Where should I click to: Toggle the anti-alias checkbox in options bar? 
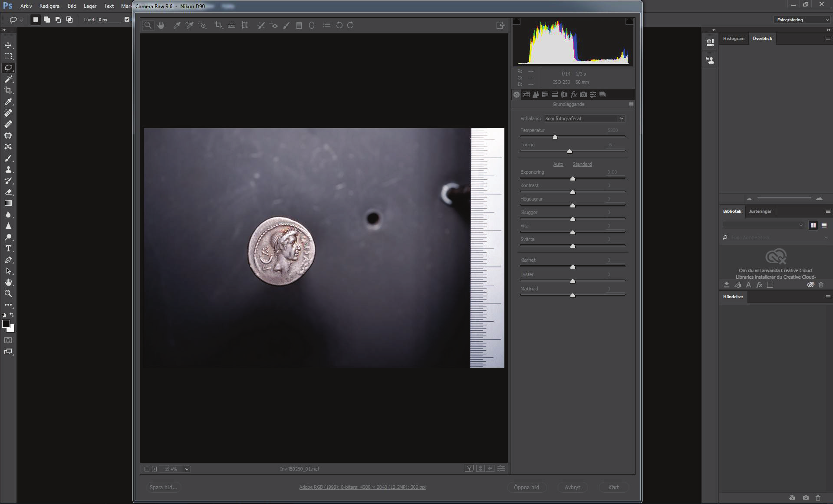(127, 20)
